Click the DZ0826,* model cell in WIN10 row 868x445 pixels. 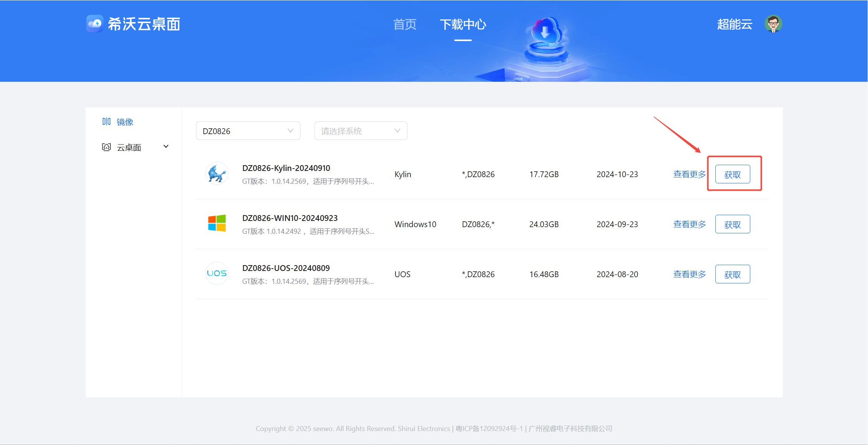[x=478, y=224]
